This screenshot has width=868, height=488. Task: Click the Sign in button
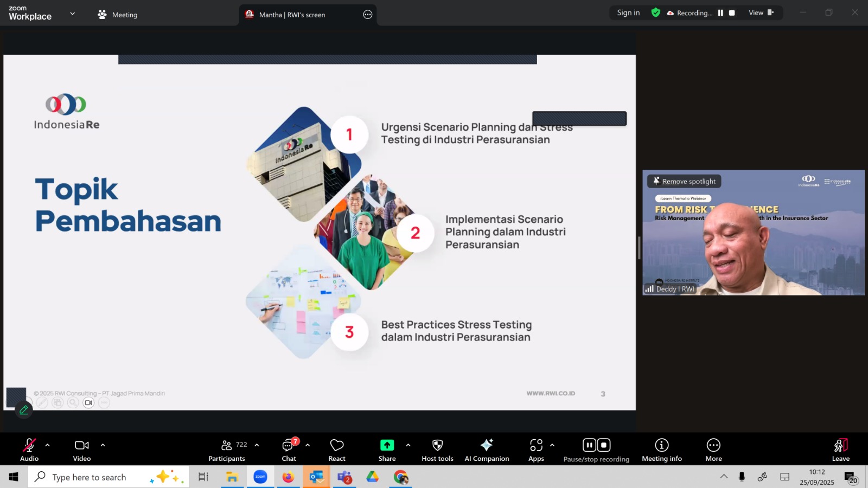click(628, 13)
